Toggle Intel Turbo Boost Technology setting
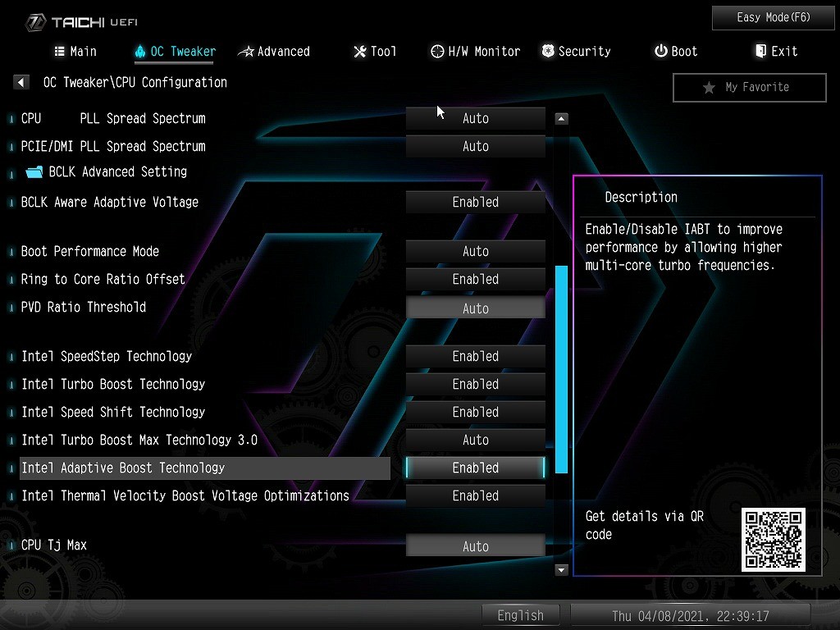 (475, 385)
